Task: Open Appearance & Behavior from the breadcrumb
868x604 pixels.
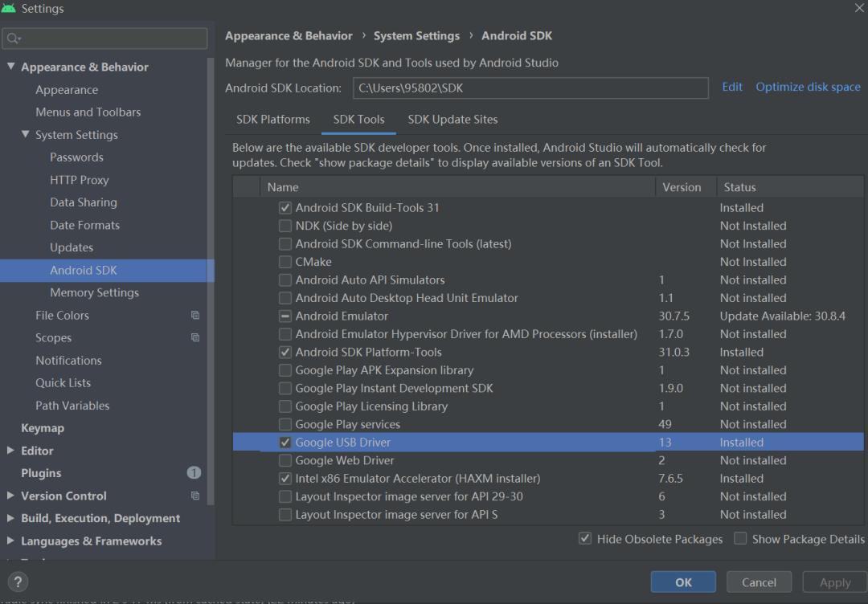Action: (x=289, y=35)
